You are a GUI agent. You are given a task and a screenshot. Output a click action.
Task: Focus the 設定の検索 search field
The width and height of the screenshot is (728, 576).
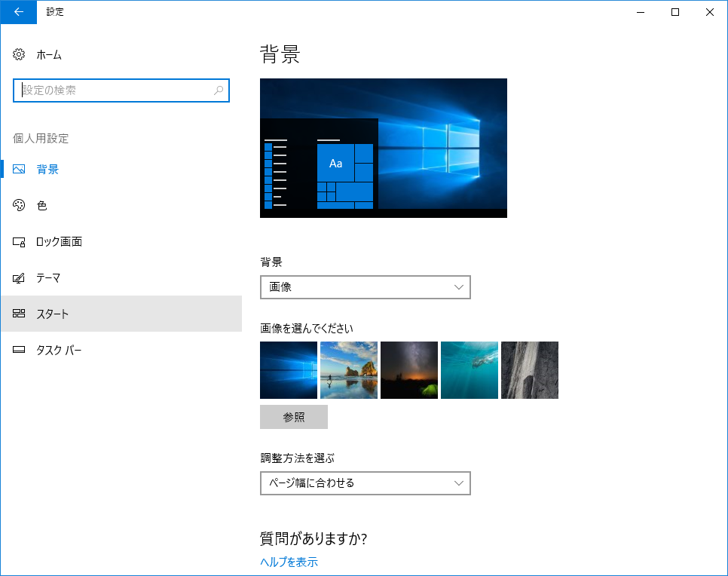121,90
